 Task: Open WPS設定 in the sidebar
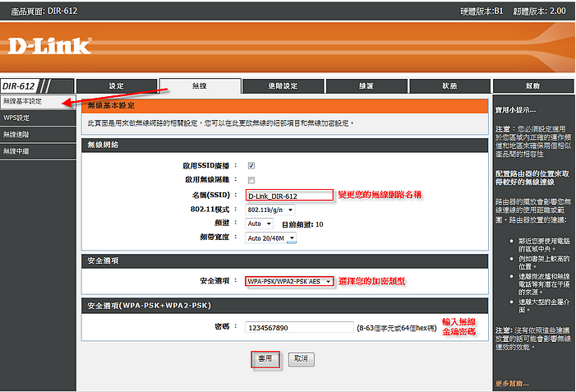click(38, 118)
